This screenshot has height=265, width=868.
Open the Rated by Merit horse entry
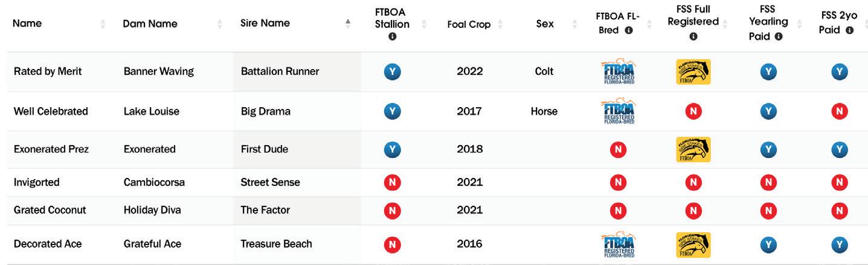[48, 71]
